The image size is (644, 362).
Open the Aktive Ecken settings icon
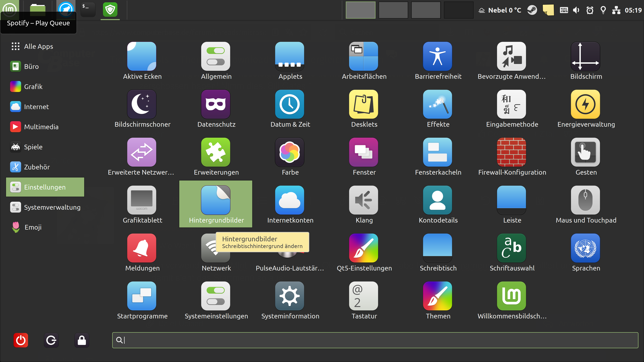click(142, 56)
